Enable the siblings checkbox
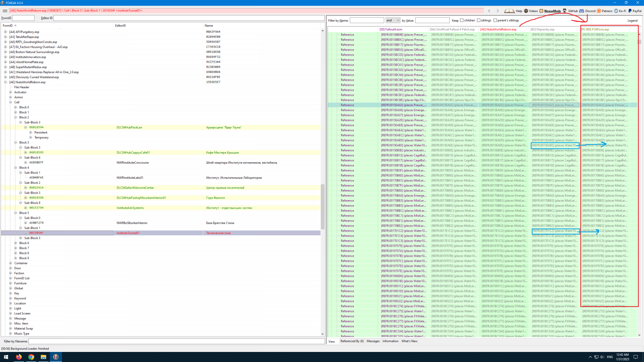 [479, 20]
